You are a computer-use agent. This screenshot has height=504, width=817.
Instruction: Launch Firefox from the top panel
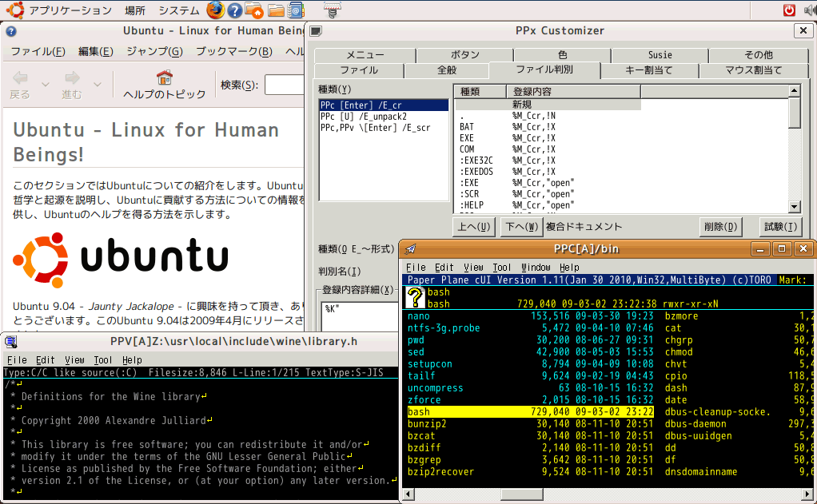tap(216, 10)
